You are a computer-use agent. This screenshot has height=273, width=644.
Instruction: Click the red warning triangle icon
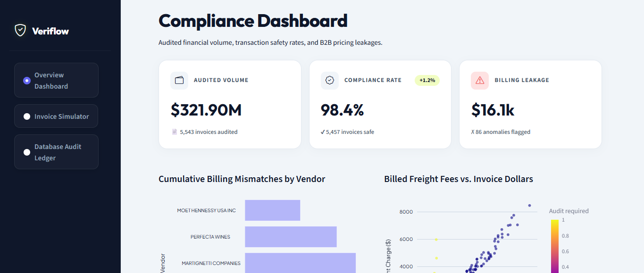coord(480,80)
